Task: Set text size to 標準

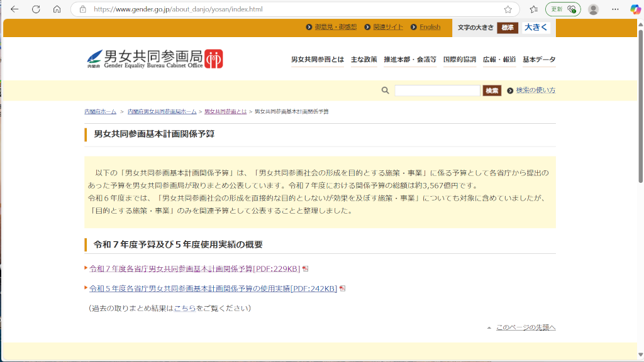Action: 508,28
